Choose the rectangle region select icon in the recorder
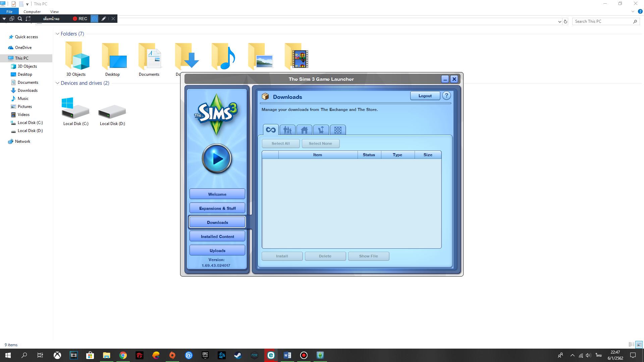 click(x=28, y=19)
